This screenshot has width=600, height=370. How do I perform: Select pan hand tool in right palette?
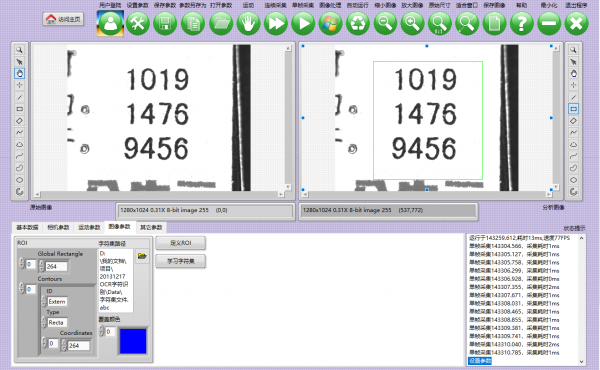pyautogui.click(x=573, y=73)
